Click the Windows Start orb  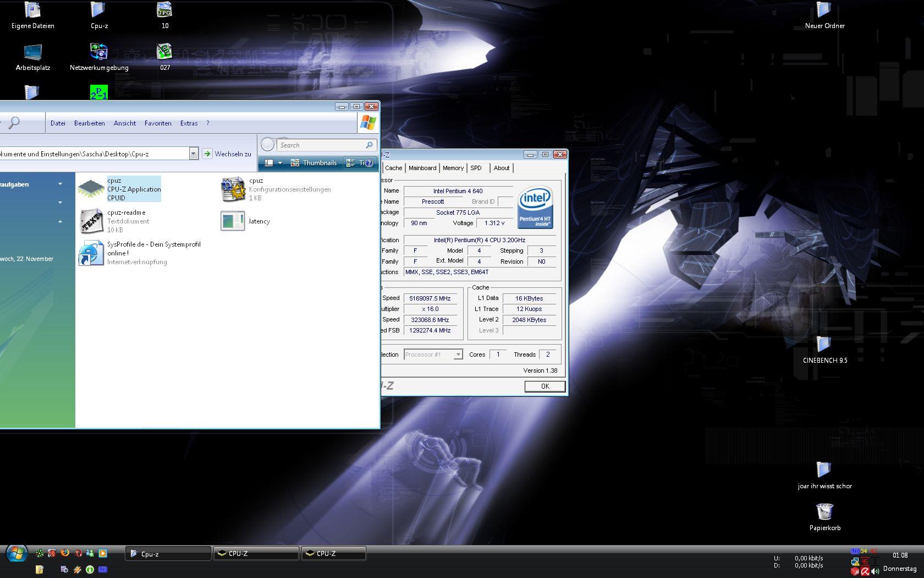pyautogui.click(x=16, y=553)
